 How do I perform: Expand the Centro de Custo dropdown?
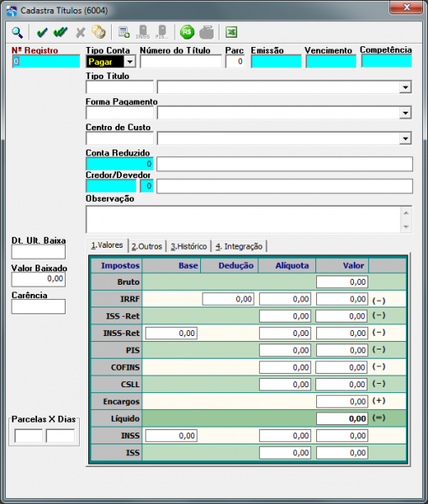(x=405, y=139)
